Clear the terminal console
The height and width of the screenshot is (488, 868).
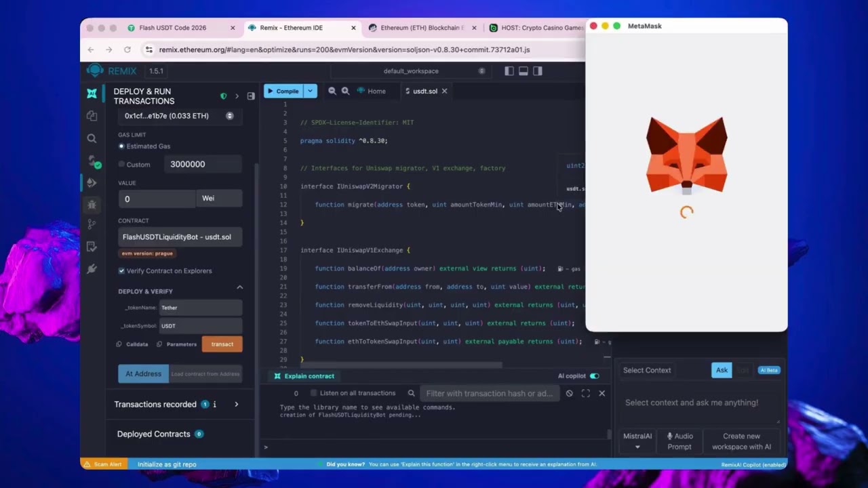(x=570, y=393)
